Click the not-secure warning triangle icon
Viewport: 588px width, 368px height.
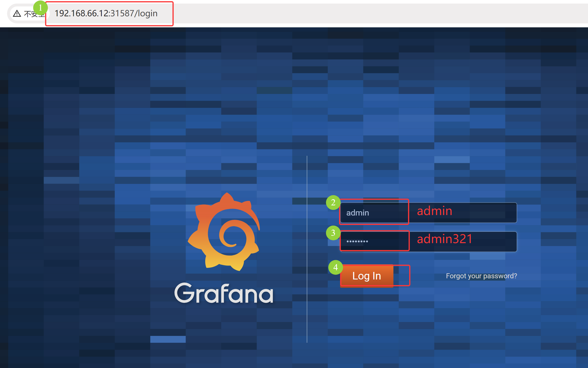(x=17, y=13)
